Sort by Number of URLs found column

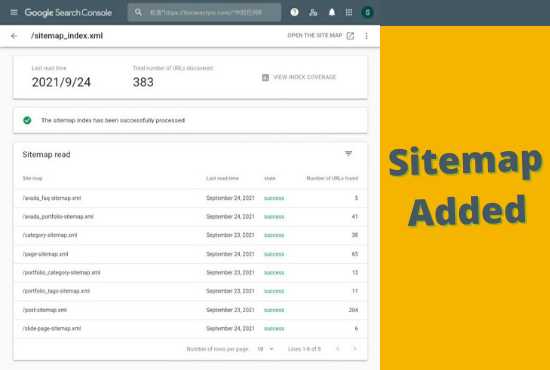332,178
